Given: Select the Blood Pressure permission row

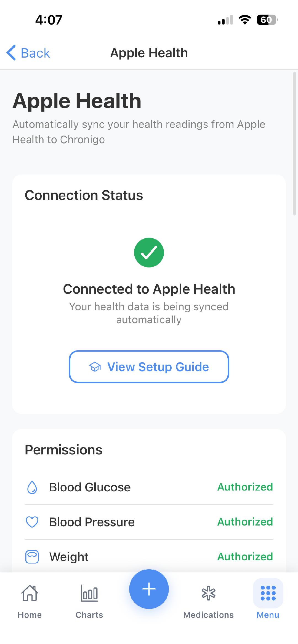Looking at the screenshot, I should [x=149, y=522].
